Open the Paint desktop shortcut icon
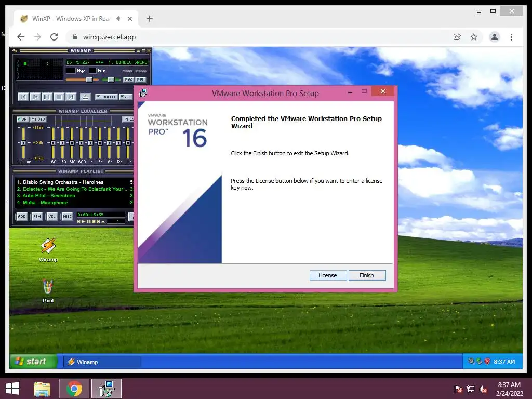This screenshot has width=532, height=399. coord(48,291)
